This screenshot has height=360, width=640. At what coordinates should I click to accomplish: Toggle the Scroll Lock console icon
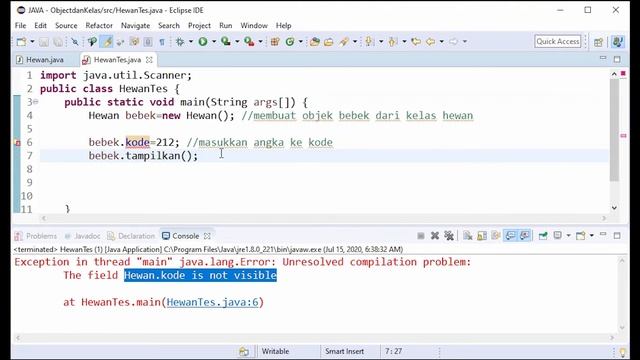coord(482,236)
